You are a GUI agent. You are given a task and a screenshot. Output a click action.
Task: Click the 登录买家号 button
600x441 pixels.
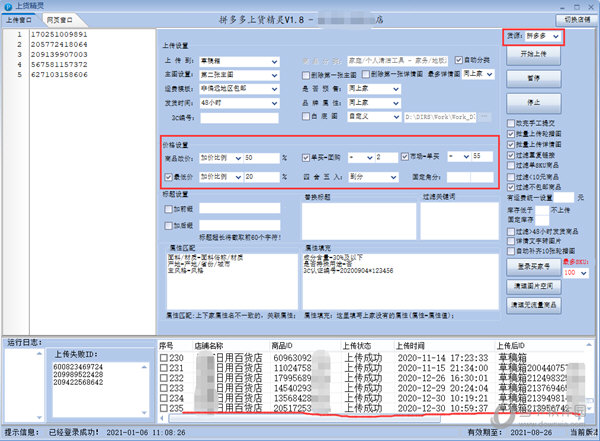click(534, 266)
